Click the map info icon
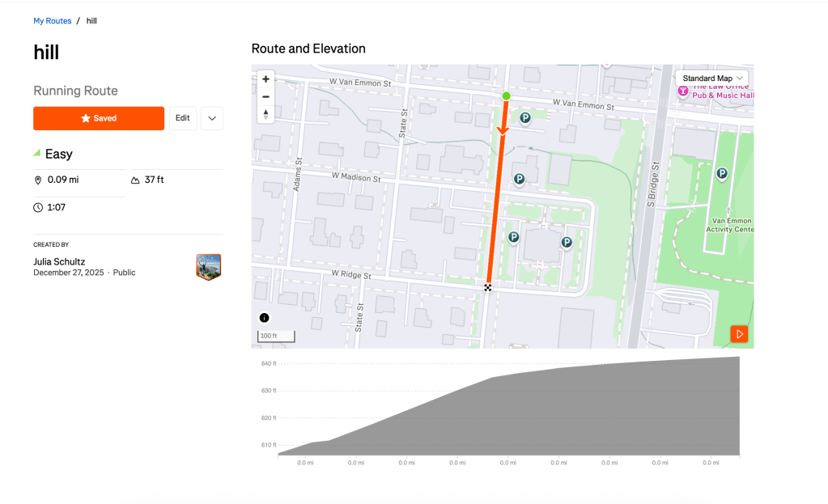Image resolution: width=828 pixels, height=504 pixels. (264, 318)
